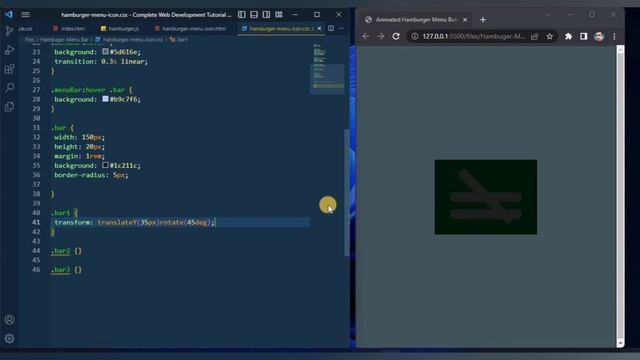Toggle Chrome side panel
Screen dimensions: 640x360
[584, 36]
